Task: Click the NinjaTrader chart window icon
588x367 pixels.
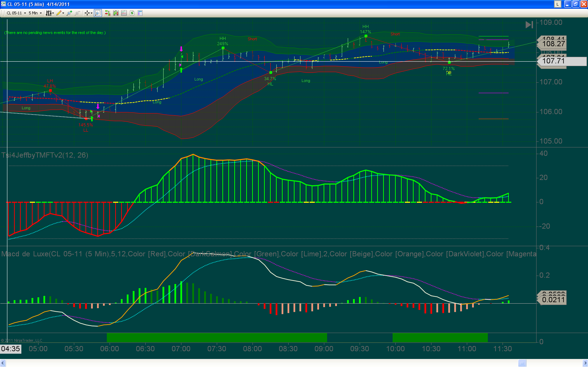Action: click(4, 4)
